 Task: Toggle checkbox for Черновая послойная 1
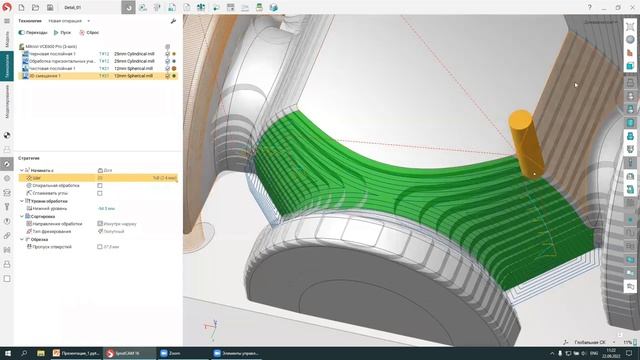[x=167, y=54]
